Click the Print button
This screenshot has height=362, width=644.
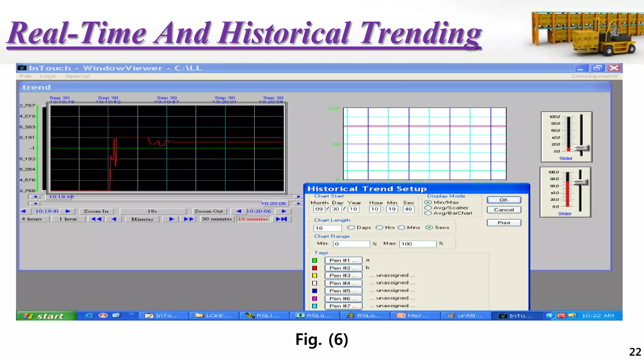coord(504,223)
